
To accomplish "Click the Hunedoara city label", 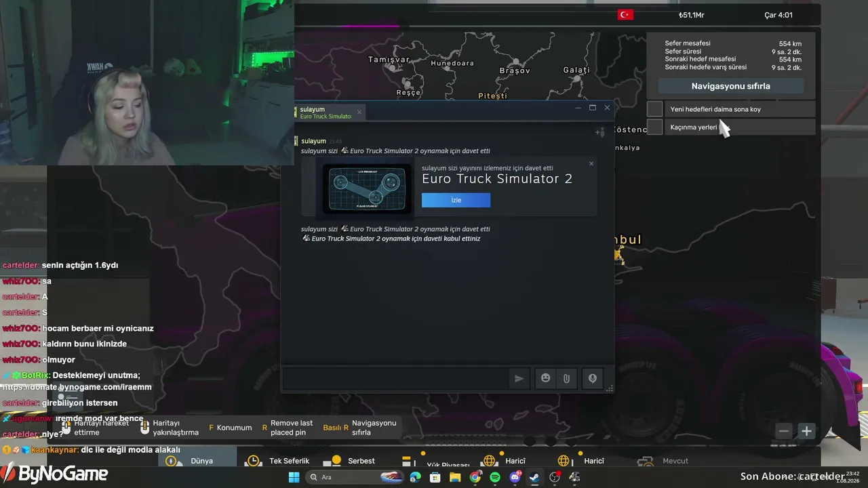I will pos(452,63).
